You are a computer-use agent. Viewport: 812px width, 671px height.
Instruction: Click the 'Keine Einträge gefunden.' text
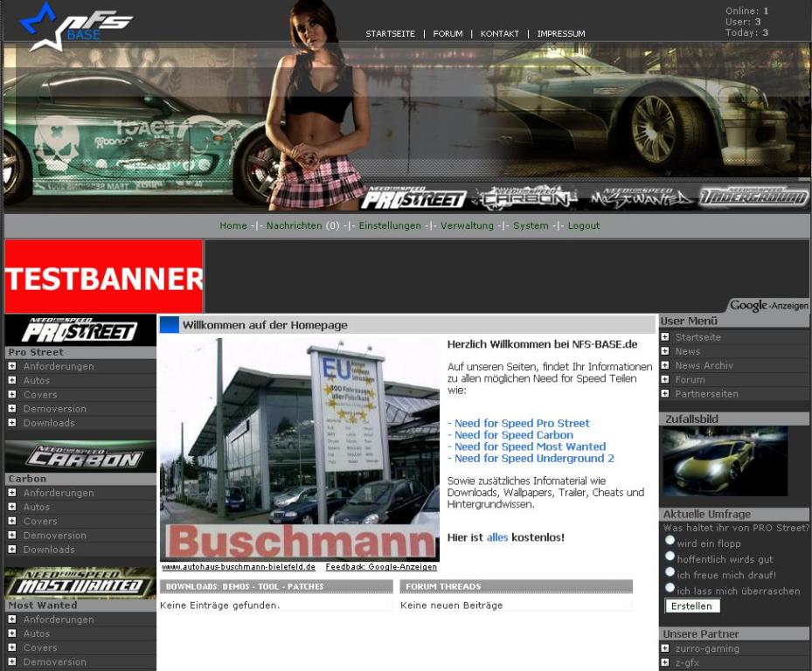click(219, 605)
